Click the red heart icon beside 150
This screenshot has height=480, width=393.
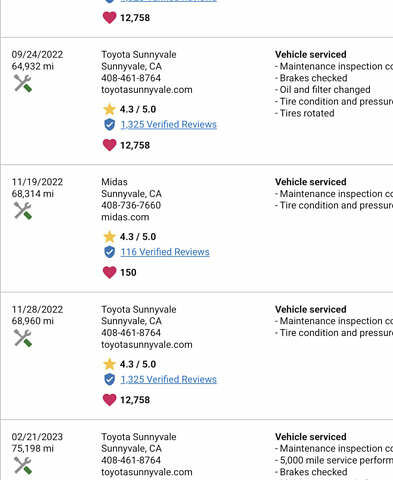(x=109, y=272)
